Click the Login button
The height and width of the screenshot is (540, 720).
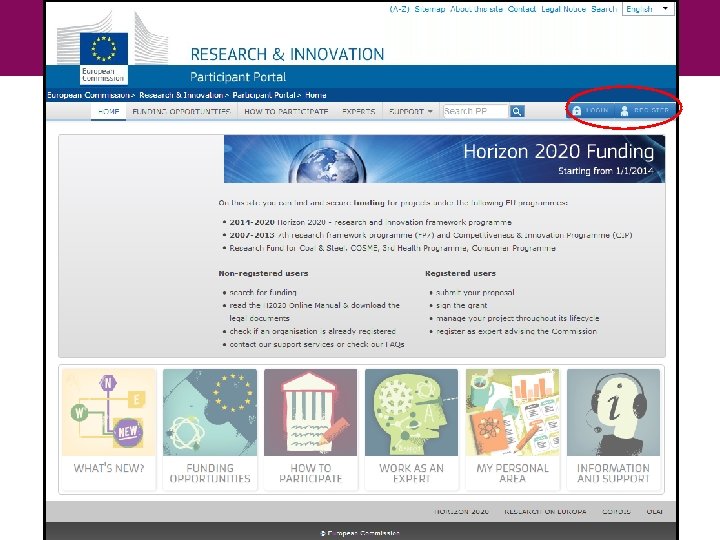point(591,111)
